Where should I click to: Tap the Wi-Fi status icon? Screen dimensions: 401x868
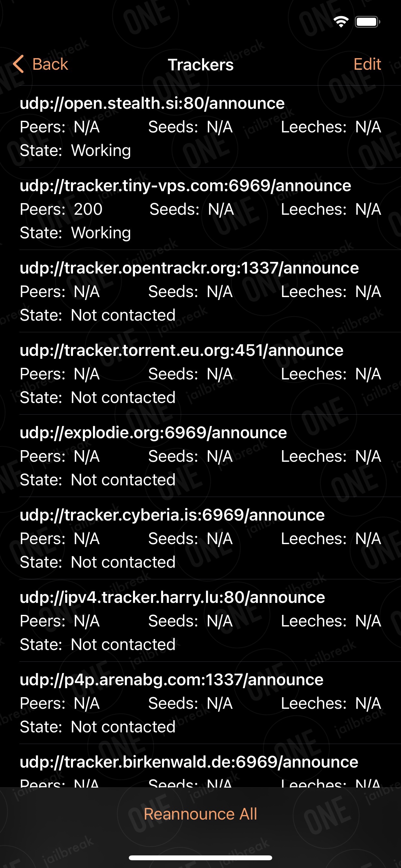click(x=341, y=22)
